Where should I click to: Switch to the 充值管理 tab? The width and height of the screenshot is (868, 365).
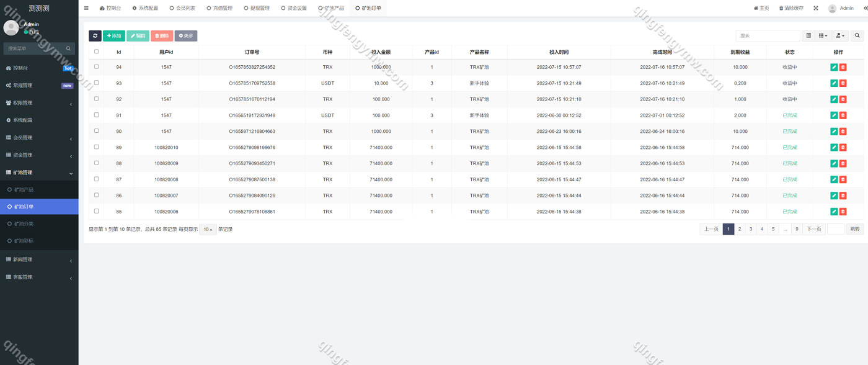point(219,8)
